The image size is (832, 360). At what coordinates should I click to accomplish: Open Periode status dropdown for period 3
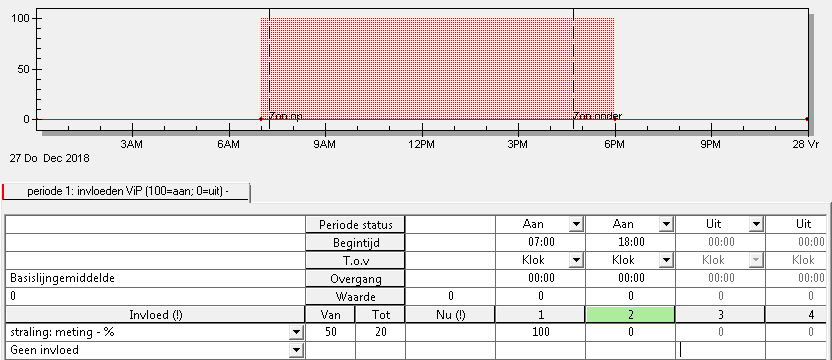tap(756, 225)
